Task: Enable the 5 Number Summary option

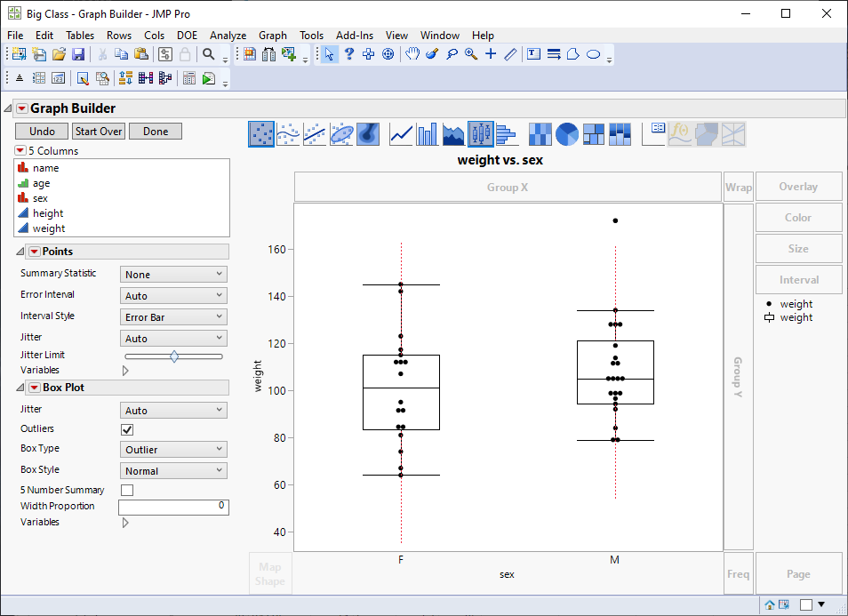Action: coord(126,490)
